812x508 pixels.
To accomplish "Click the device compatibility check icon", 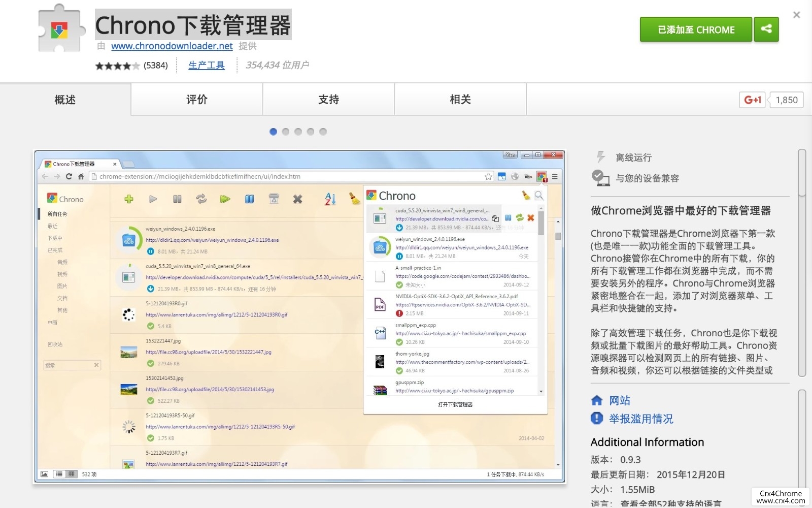I will click(x=600, y=178).
